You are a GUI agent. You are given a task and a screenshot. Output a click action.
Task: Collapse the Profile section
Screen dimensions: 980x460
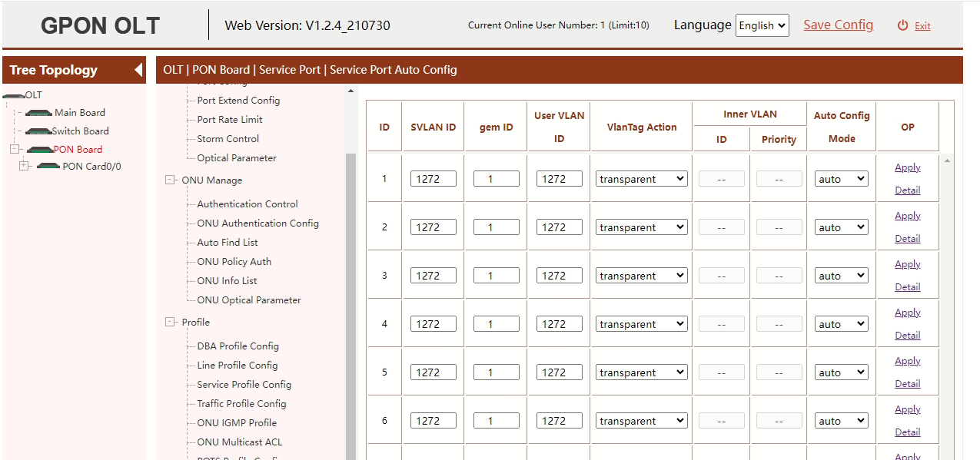coord(170,323)
